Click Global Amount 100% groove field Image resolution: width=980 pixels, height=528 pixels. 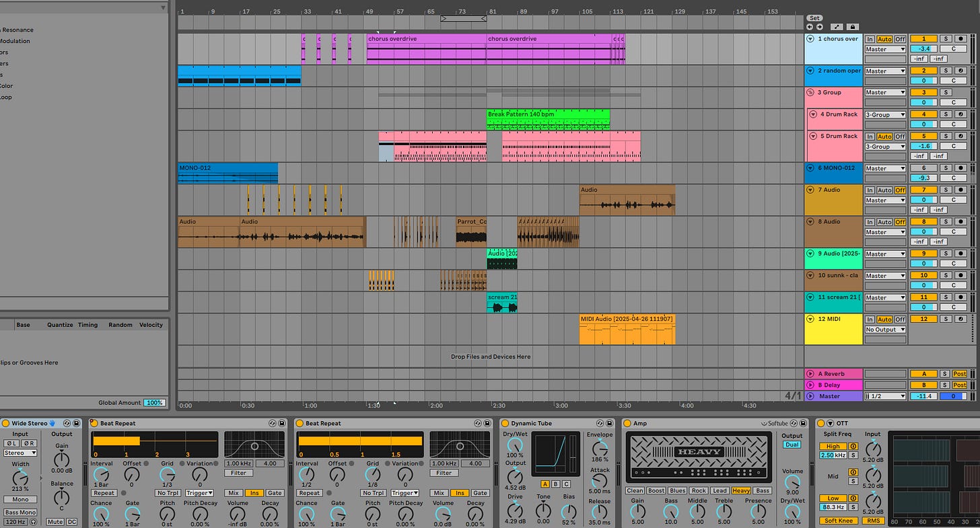[155, 402]
